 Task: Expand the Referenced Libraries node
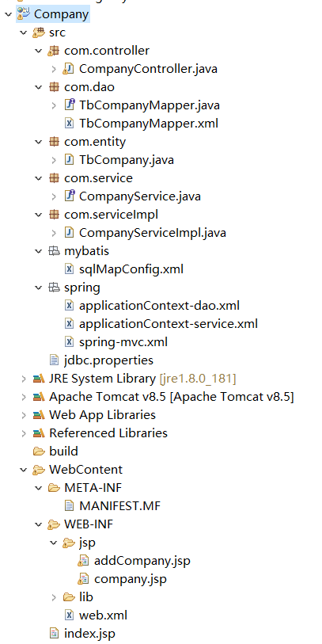24,433
